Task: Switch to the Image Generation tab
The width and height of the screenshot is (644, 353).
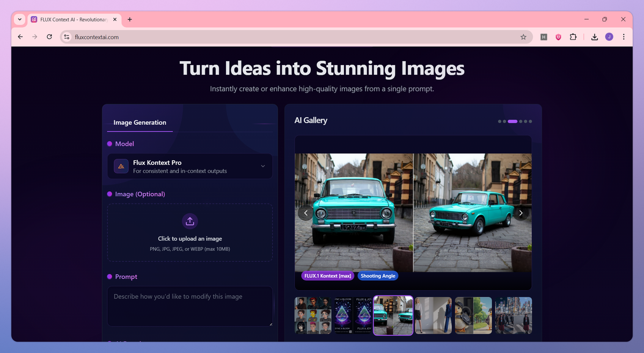Action: pyautogui.click(x=140, y=123)
